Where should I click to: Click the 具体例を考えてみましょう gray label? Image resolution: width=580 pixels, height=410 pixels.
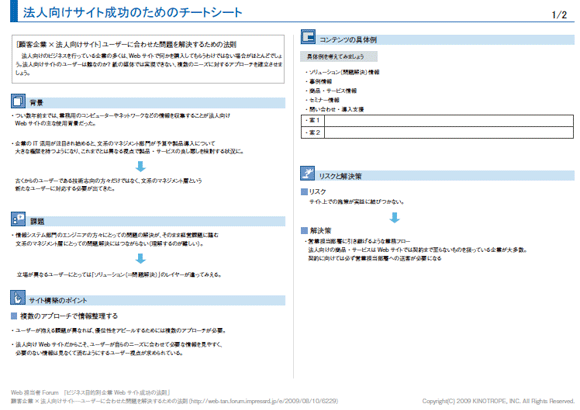click(x=338, y=57)
